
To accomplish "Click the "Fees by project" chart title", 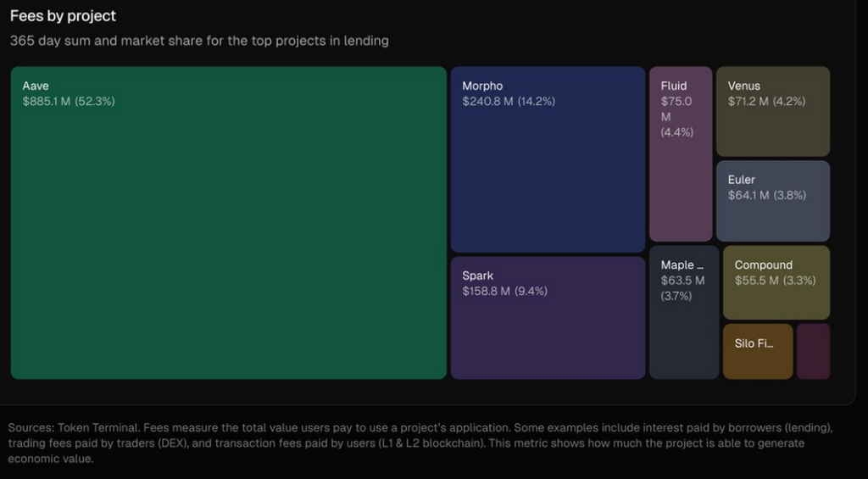I will (x=63, y=16).
